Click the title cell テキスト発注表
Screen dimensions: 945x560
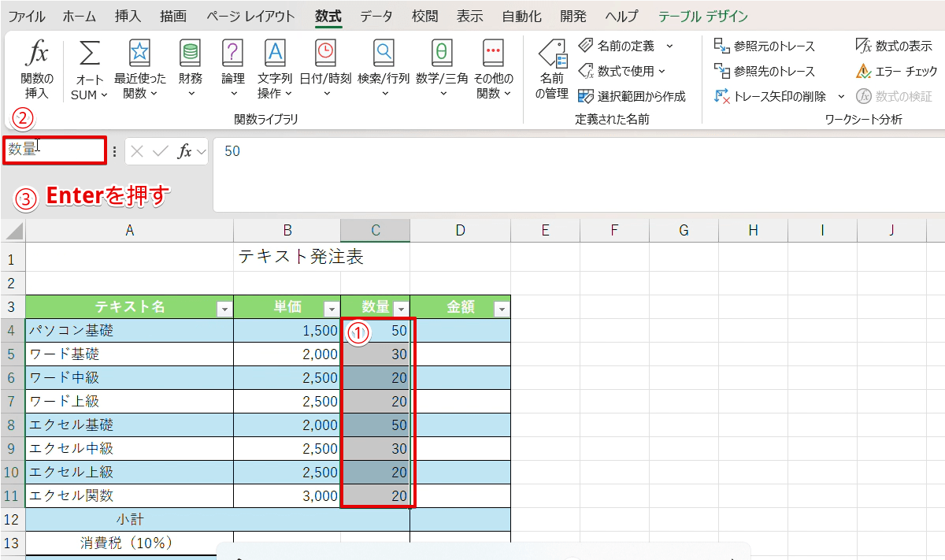(x=300, y=256)
